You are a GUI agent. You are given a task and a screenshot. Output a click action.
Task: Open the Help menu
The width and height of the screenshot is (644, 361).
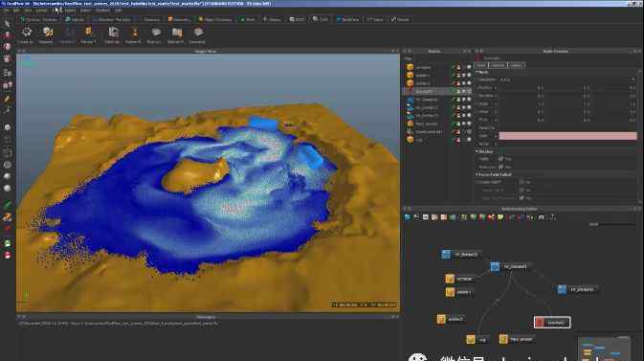point(119,11)
